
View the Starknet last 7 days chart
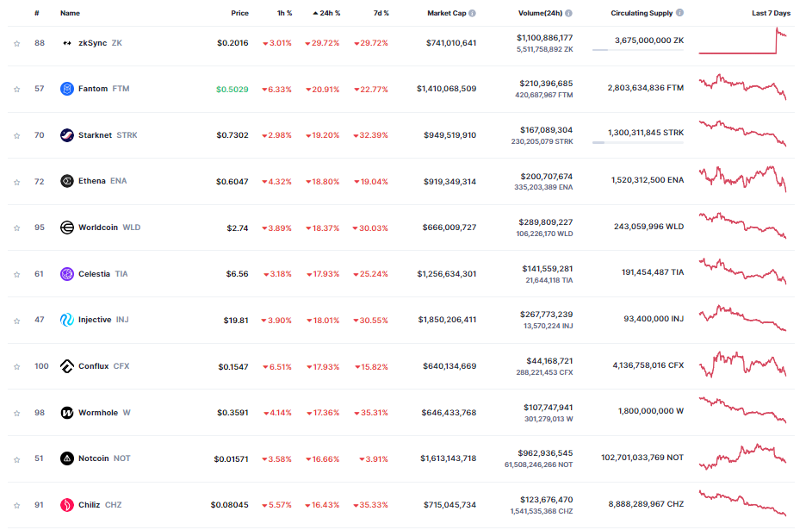click(x=742, y=134)
